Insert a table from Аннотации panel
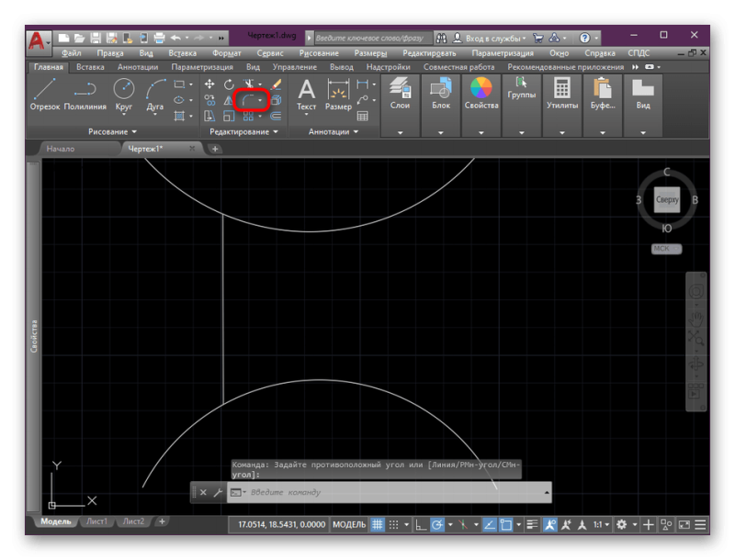The width and height of the screenshot is (735, 560). pyautogui.click(x=362, y=116)
